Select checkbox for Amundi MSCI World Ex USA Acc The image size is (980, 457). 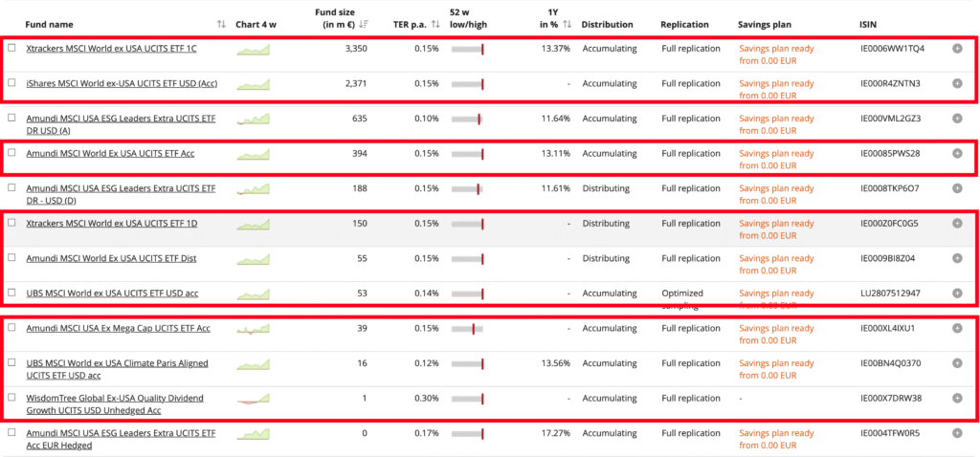[11, 153]
